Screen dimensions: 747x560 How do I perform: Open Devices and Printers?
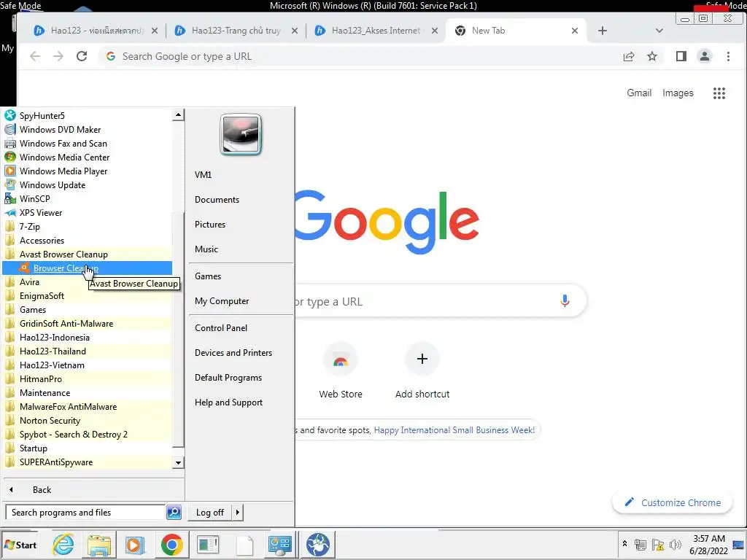[233, 353]
